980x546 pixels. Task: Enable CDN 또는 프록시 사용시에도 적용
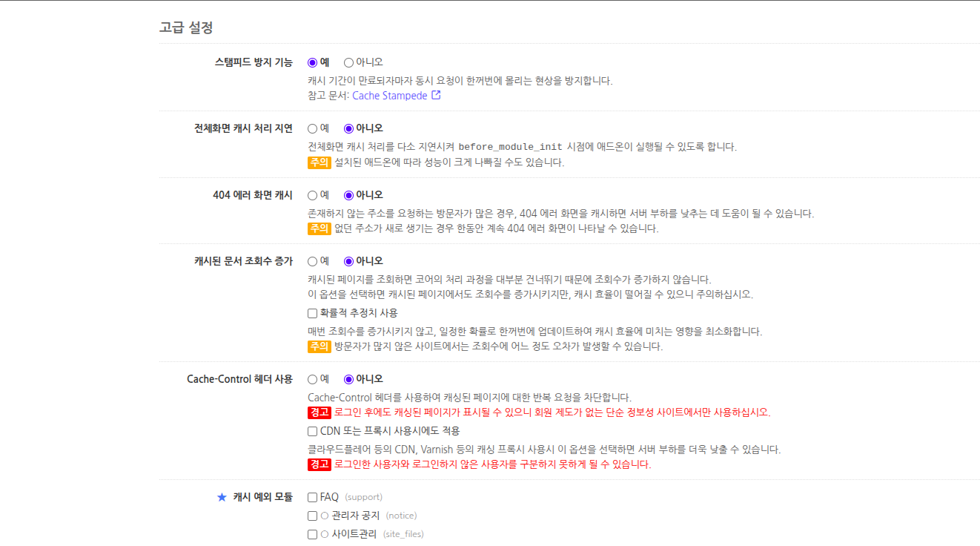[x=312, y=431]
